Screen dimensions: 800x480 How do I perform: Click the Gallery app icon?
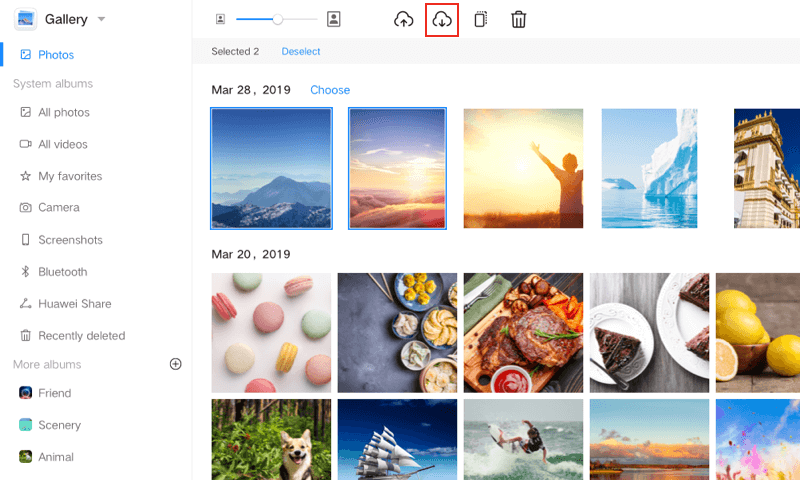tap(25, 19)
